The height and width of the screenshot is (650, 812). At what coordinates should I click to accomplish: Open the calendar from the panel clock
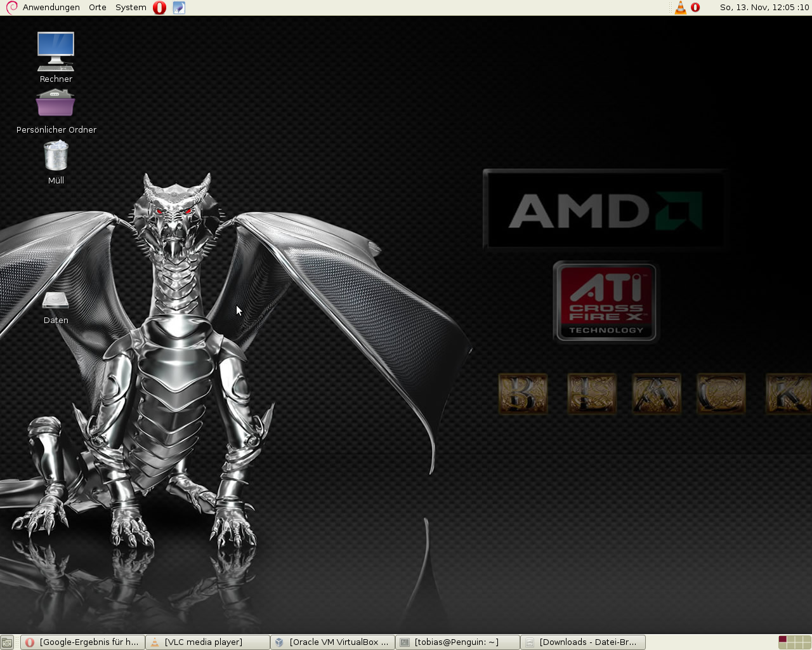pos(764,8)
